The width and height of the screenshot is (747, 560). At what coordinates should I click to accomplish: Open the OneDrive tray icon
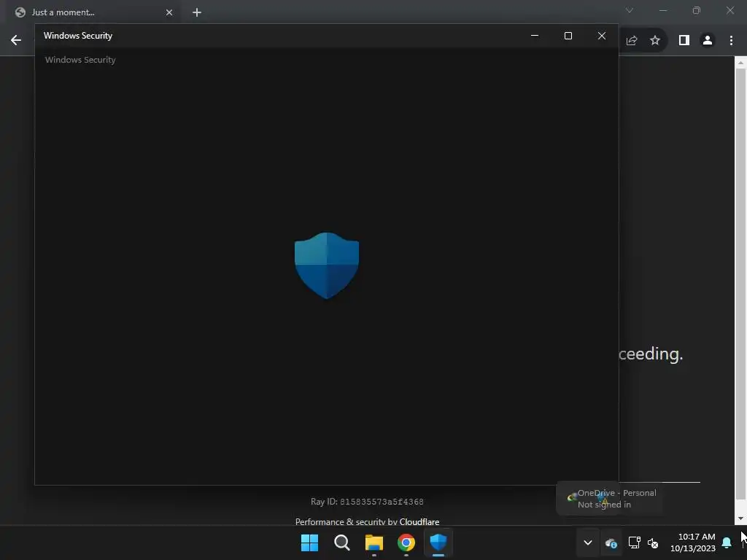611,542
